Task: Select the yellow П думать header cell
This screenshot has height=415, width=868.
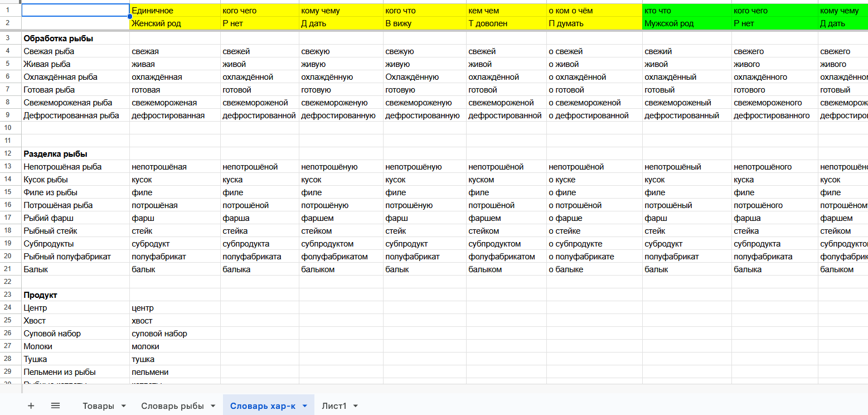Action: tap(594, 23)
